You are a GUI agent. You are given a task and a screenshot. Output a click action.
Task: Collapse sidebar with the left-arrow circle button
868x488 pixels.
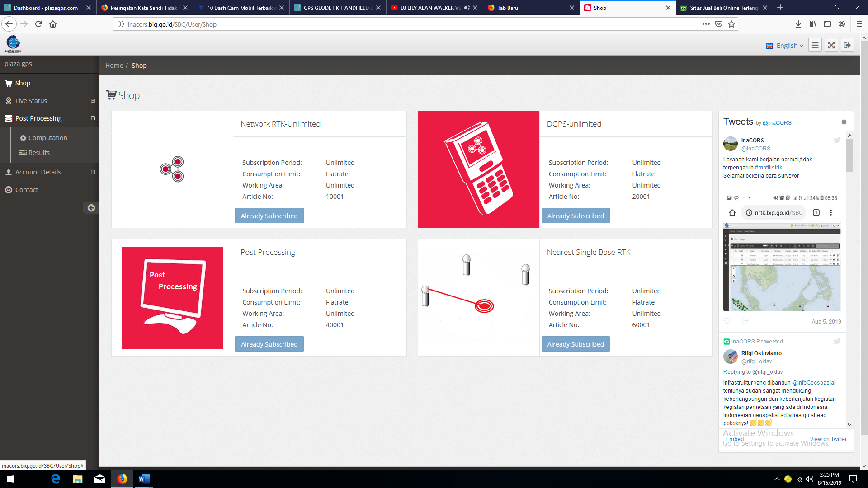91,208
